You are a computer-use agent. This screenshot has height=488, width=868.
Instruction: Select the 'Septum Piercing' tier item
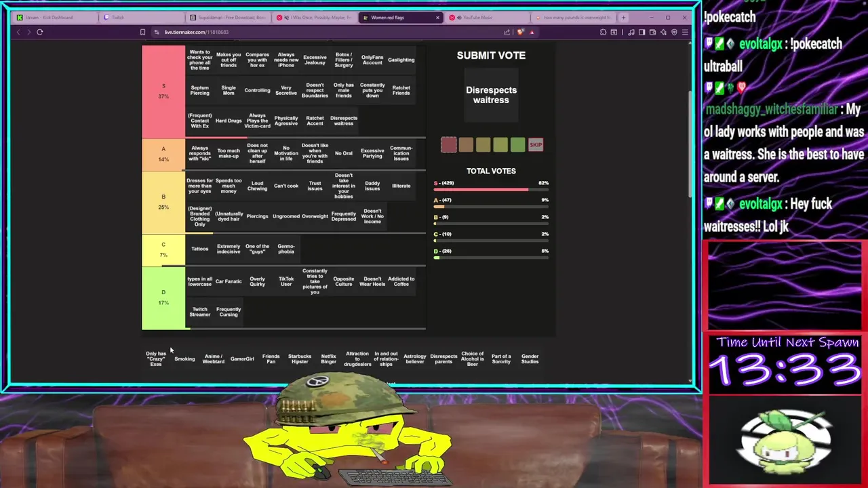199,90
